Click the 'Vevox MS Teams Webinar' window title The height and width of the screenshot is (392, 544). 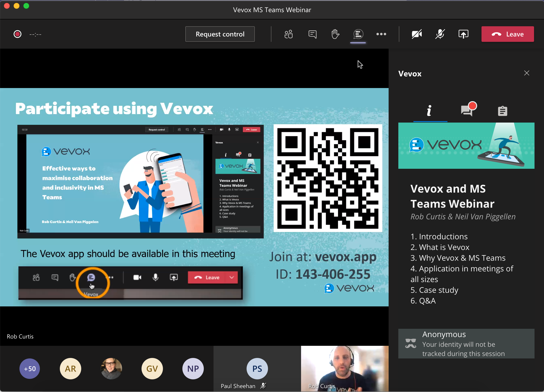(272, 10)
